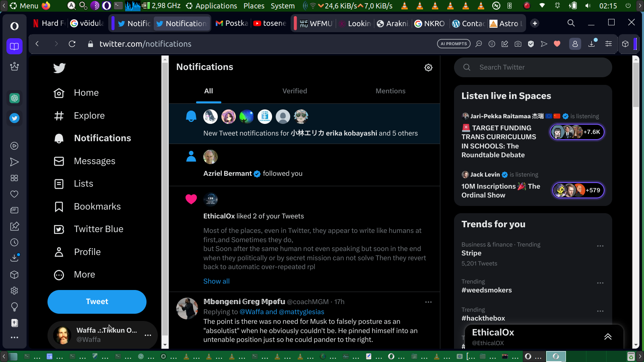Open Speed Dial grid in sidebar
Viewport: 644px width, 362px height.
pos(14,178)
